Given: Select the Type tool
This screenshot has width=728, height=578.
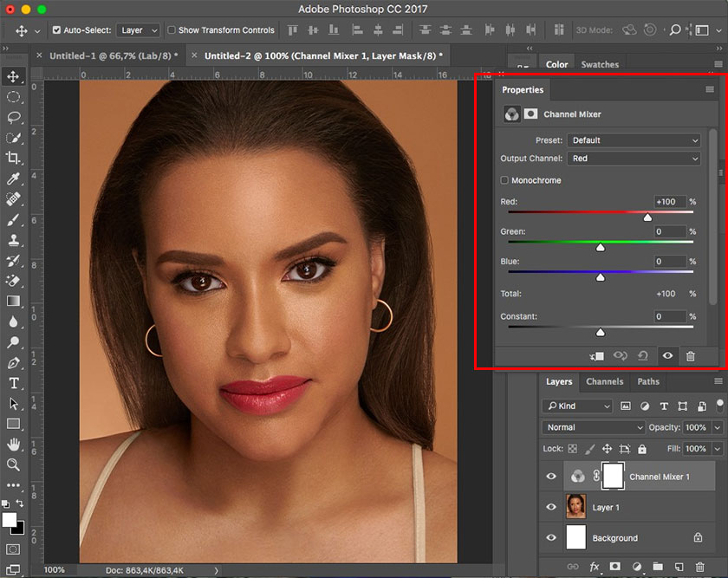Looking at the screenshot, I should pyautogui.click(x=13, y=383).
